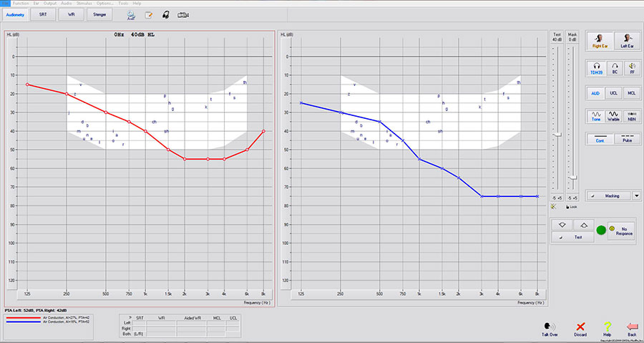This screenshot has height=343, width=644.
Task: Click the pink Back arrow icon
Action: [x=631, y=326]
